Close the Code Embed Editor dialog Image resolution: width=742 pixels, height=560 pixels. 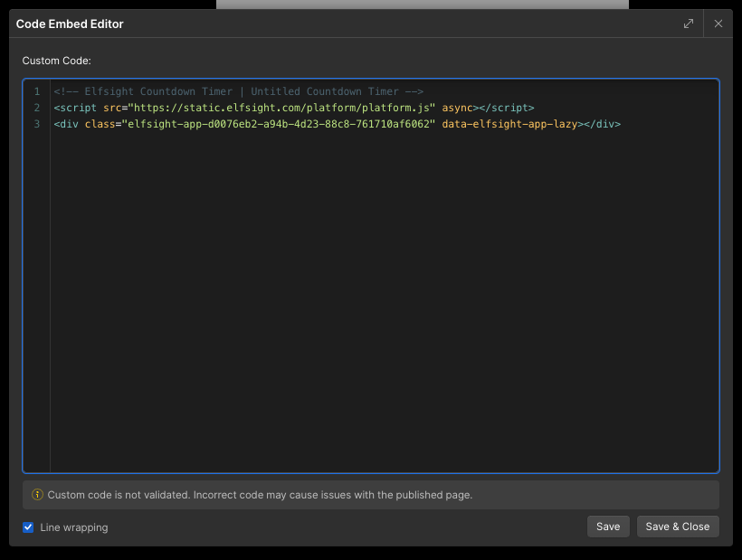[x=718, y=24]
